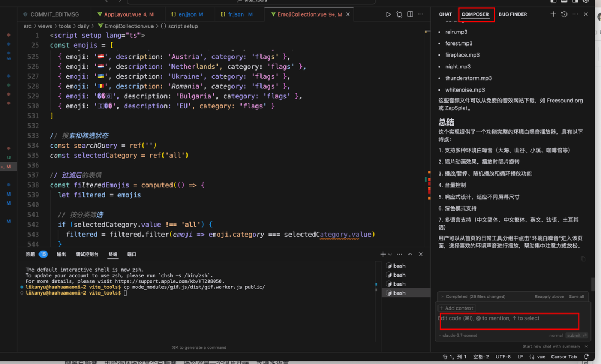Click the Add context button
Screen dimensions: 601x364
(456, 308)
